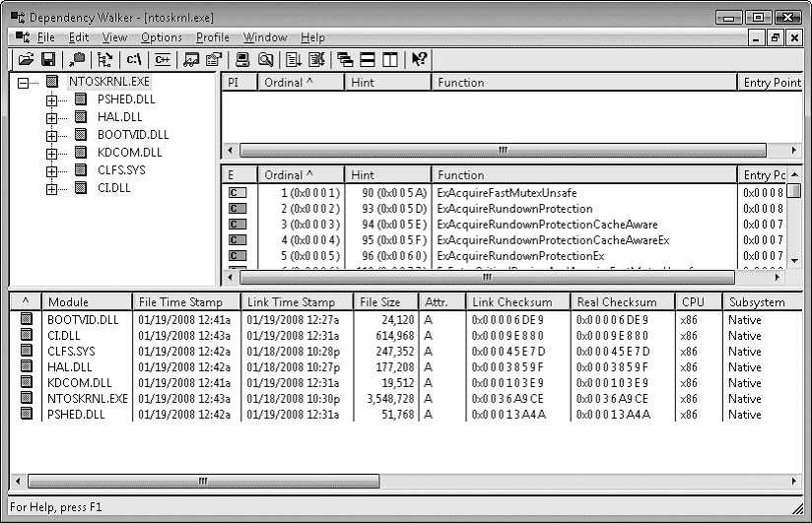Viewport: 812px width, 523px height.
Task: Sort module list by Link Checksum column
Action: 518,302
